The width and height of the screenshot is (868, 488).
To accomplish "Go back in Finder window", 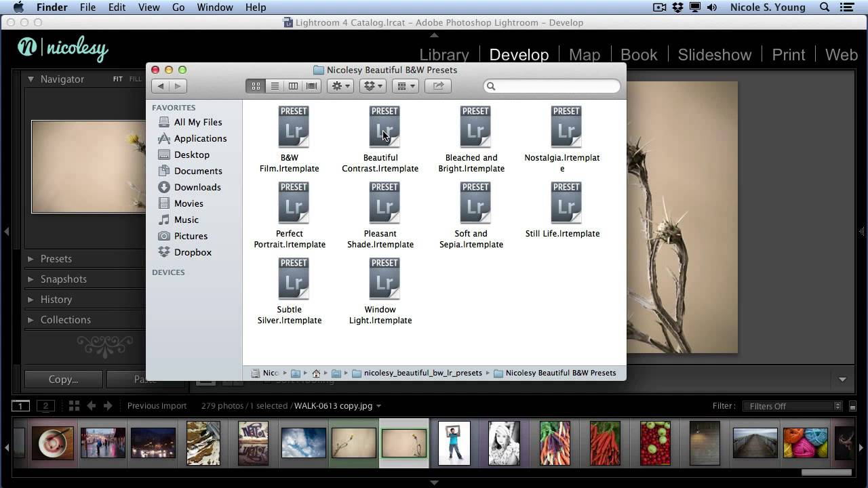I will click(x=160, y=86).
